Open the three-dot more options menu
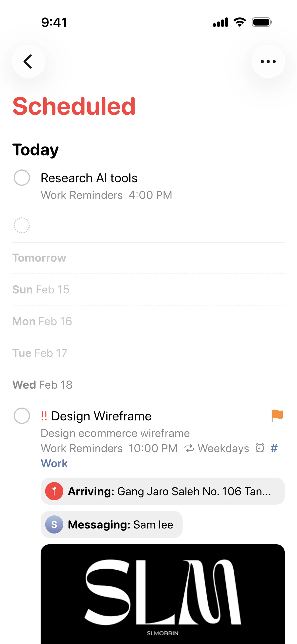Image resolution: width=297 pixels, height=644 pixels. pyautogui.click(x=268, y=61)
